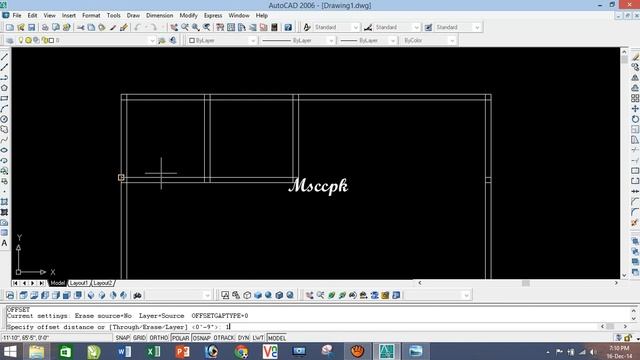Toggle MODEL space button in status bar

click(277, 338)
